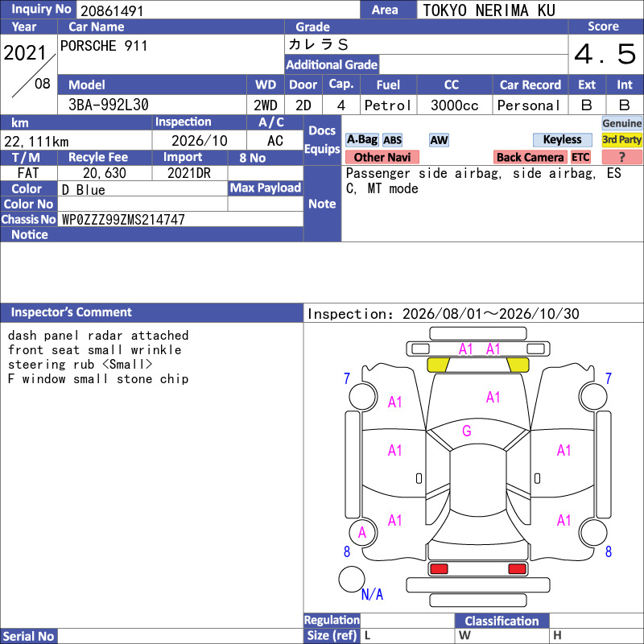Click the comment 'F window small stone chip'
The height and width of the screenshot is (644, 644).
(98, 378)
